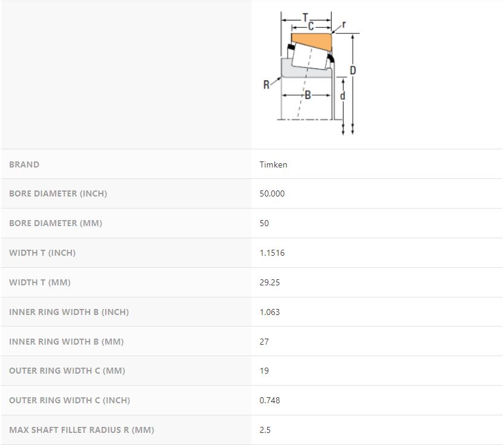
Task: Select the 0.748 outer ring width value
Action: (x=270, y=400)
